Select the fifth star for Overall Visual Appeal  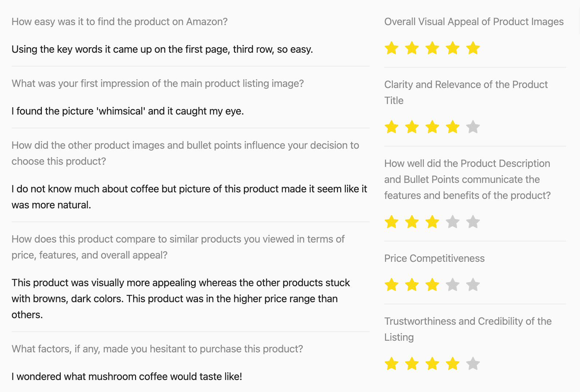pyautogui.click(x=473, y=48)
